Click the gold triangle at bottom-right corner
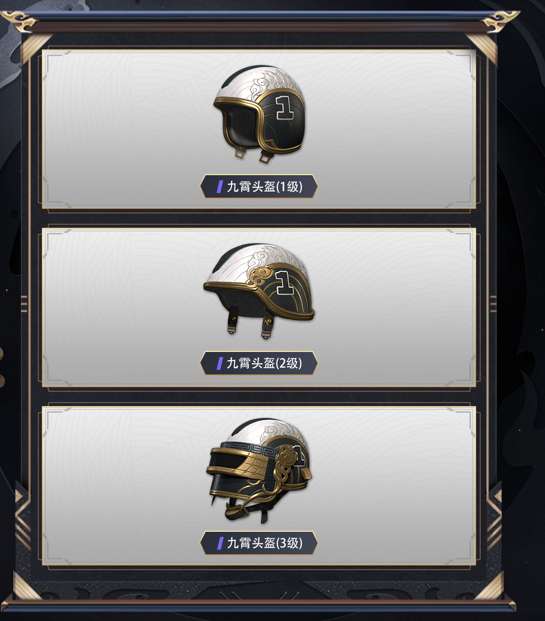Image resolution: width=545 pixels, height=621 pixels. (490, 587)
